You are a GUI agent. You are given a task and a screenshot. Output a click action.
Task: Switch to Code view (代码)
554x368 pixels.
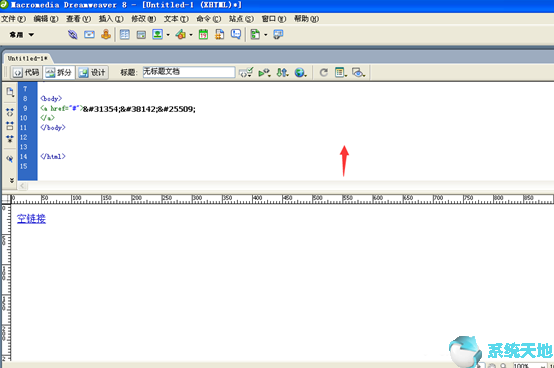coord(26,73)
